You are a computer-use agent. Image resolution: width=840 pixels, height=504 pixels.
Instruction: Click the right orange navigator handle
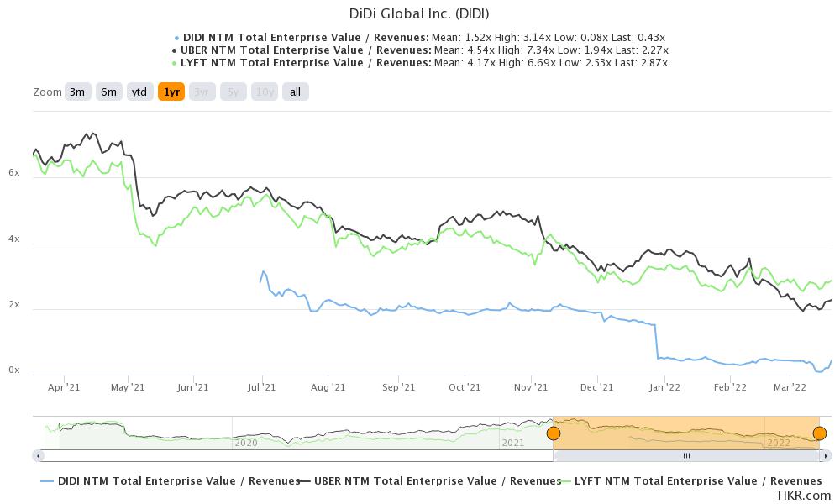pyautogui.click(x=820, y=433)
